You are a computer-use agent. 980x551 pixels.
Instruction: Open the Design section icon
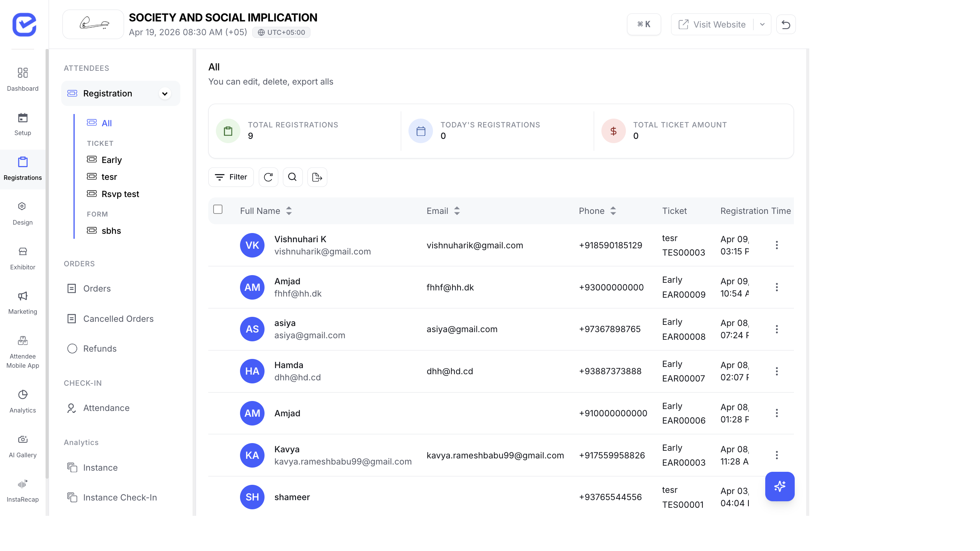23,207
